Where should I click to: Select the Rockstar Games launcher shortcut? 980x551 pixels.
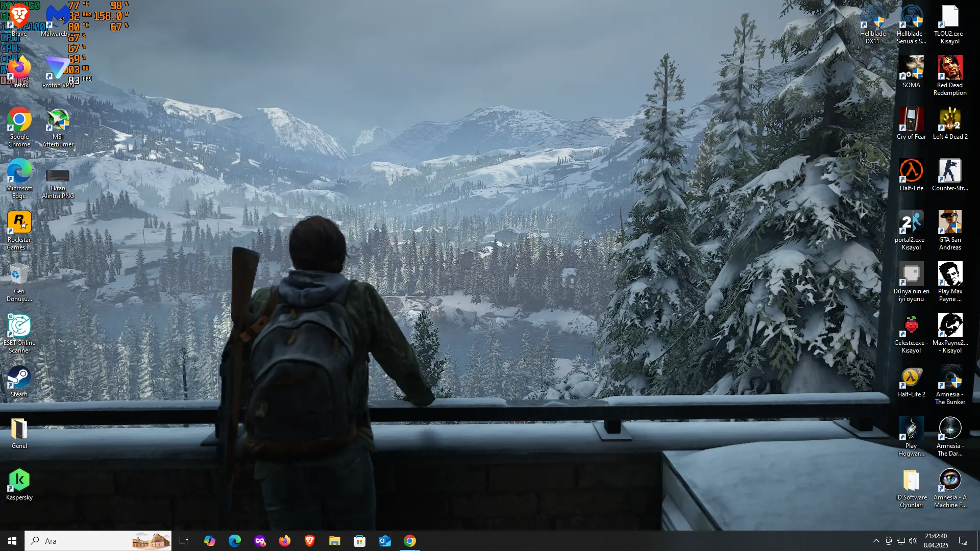point(19,230)
